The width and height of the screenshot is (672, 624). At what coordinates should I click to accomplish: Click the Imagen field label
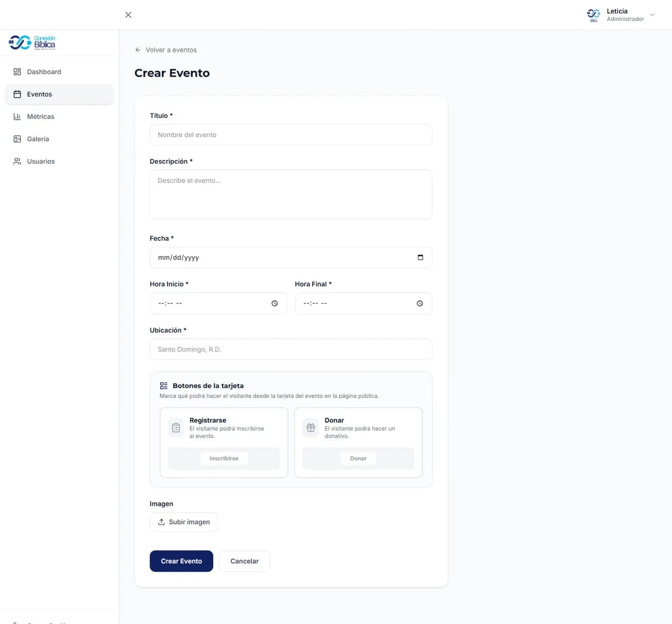point(161,504)
